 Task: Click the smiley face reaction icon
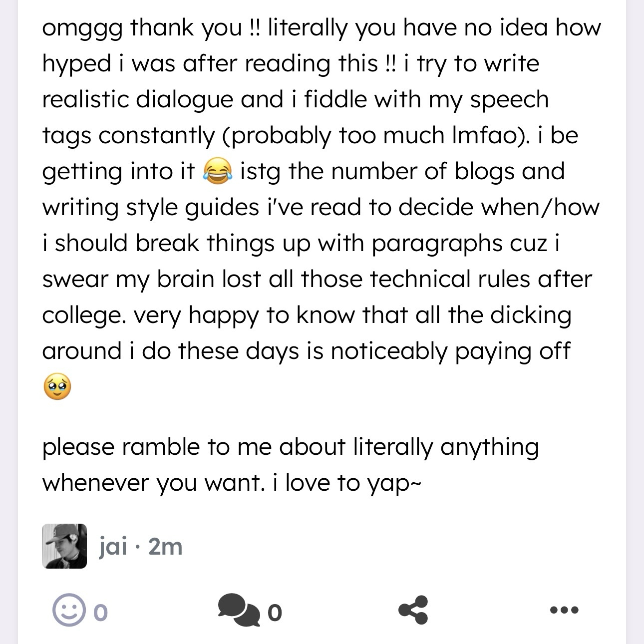click(68, 610)
